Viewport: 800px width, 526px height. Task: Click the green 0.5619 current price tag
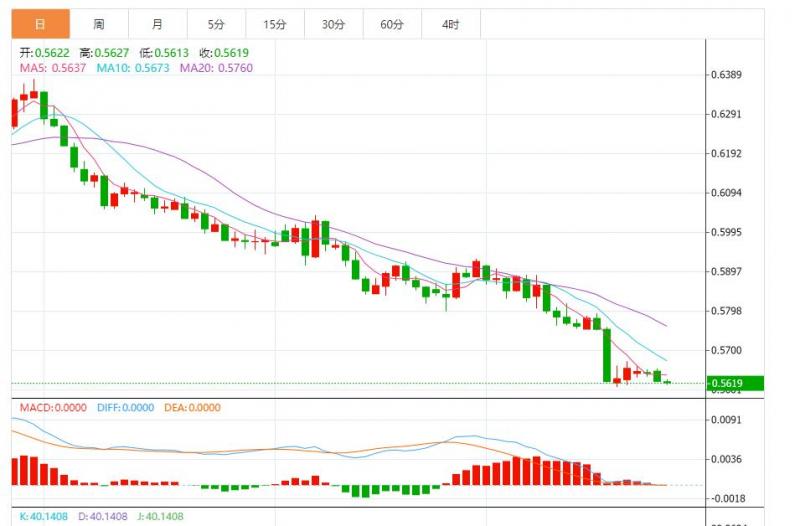[735, 383]
